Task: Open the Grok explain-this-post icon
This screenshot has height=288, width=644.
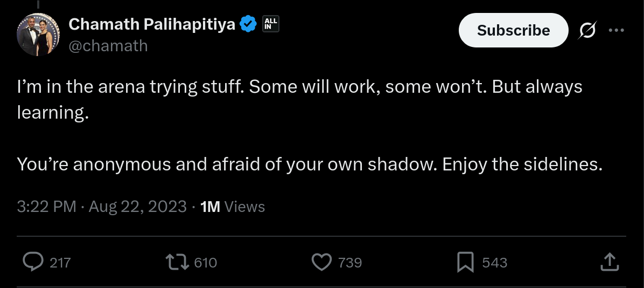Action: click(x=588, y=30)
